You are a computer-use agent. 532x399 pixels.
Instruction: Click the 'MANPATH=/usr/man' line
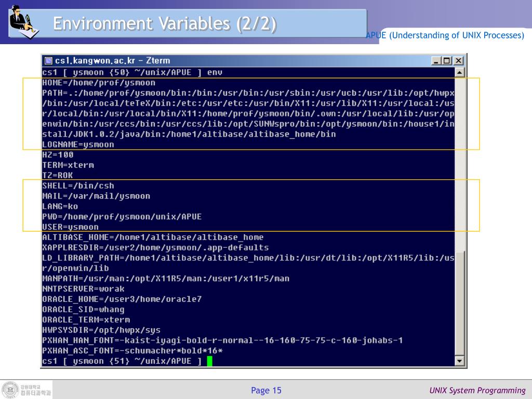coord(166,278)
